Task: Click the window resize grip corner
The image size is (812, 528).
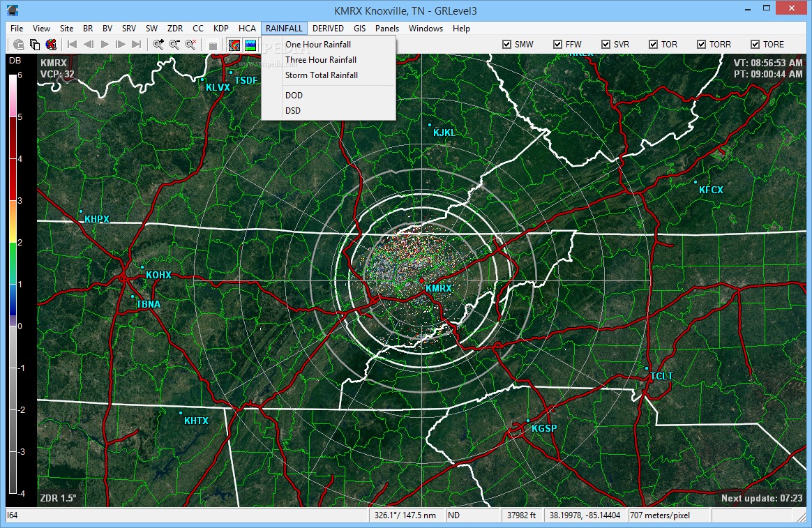Action: click(x=802, y=517)
